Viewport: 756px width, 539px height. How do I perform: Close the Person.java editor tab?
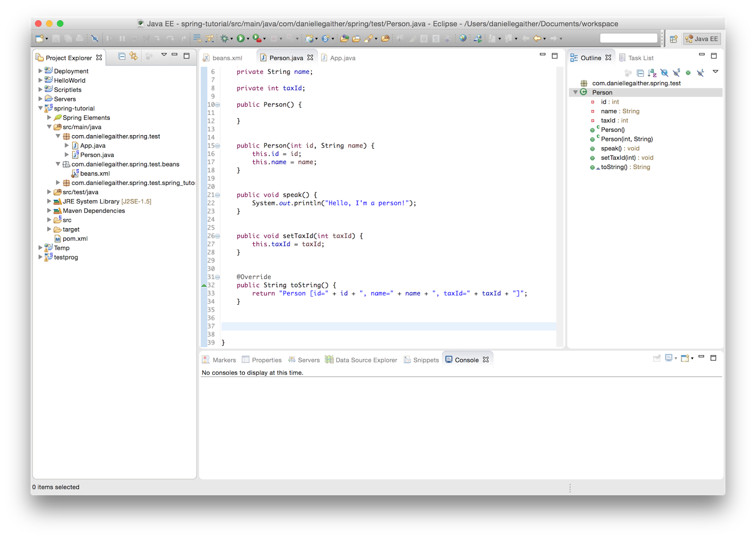(310, 58)
